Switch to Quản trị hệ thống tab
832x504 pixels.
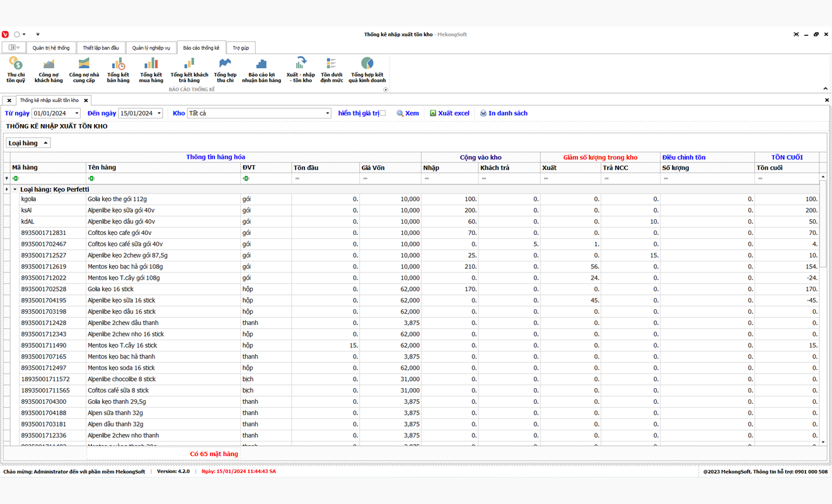coord(51,48)
